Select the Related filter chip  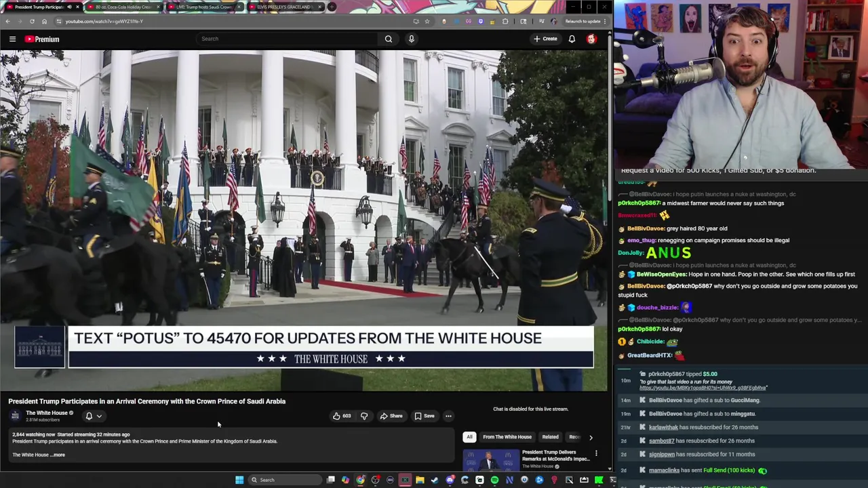coord(550,437)
